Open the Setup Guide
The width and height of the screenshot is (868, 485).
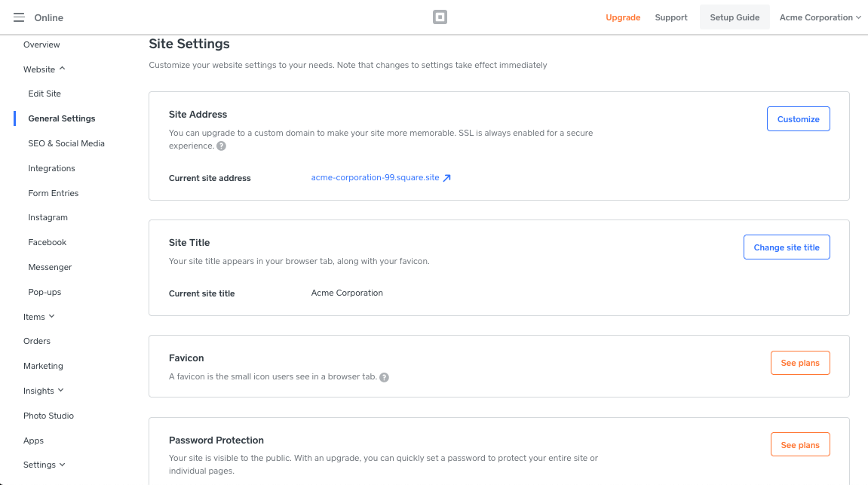point(735,17)
